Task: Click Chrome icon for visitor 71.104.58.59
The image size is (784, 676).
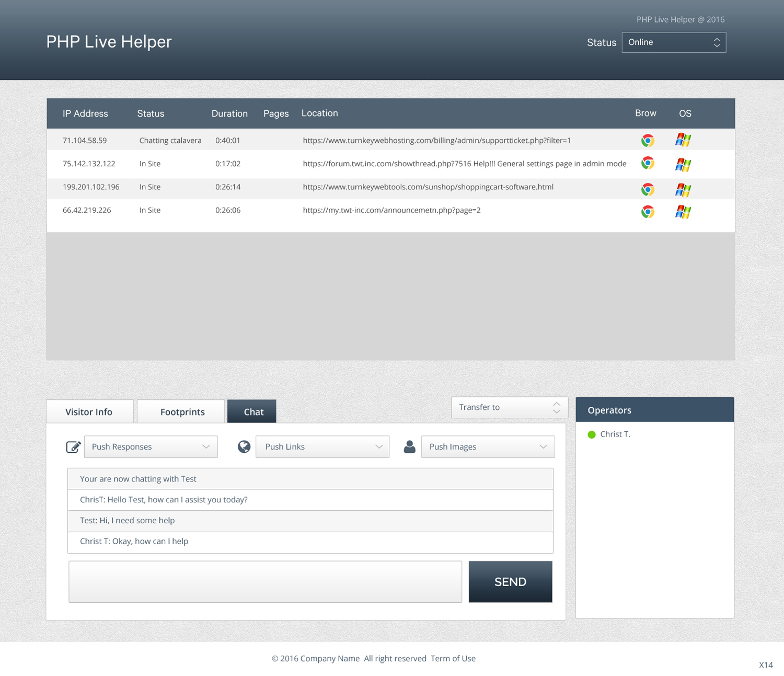Action: (648, 140)
